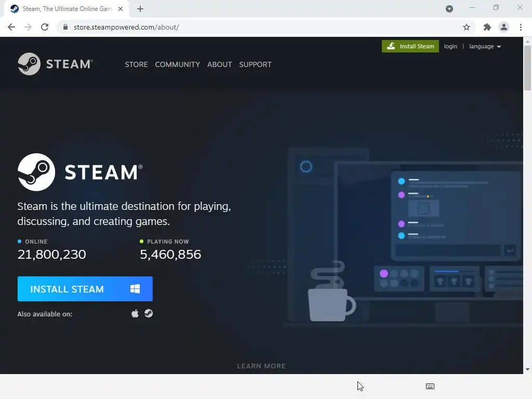Click the Steam tagline text

click(124, 214)
